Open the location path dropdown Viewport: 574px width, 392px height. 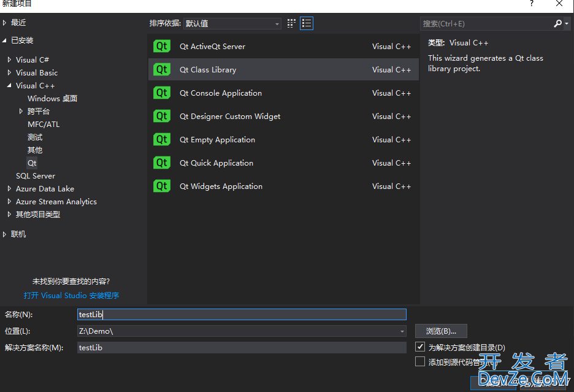click(x=402, y=331)
